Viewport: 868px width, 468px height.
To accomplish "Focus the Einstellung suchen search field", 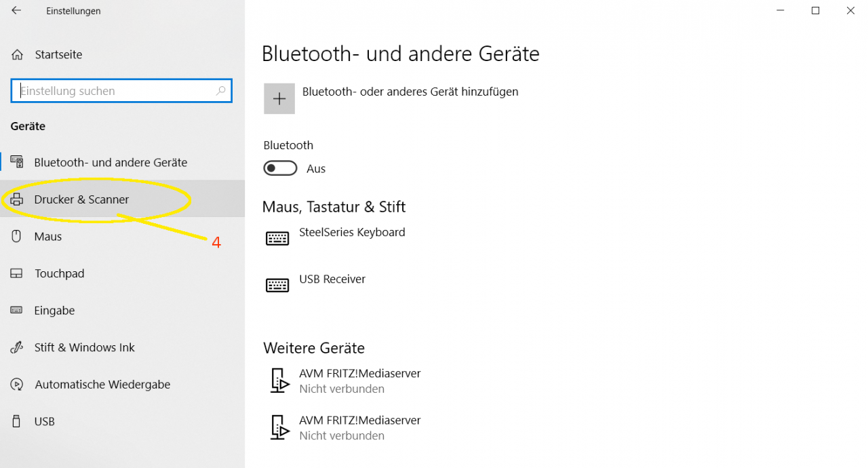I will (122, 91).
